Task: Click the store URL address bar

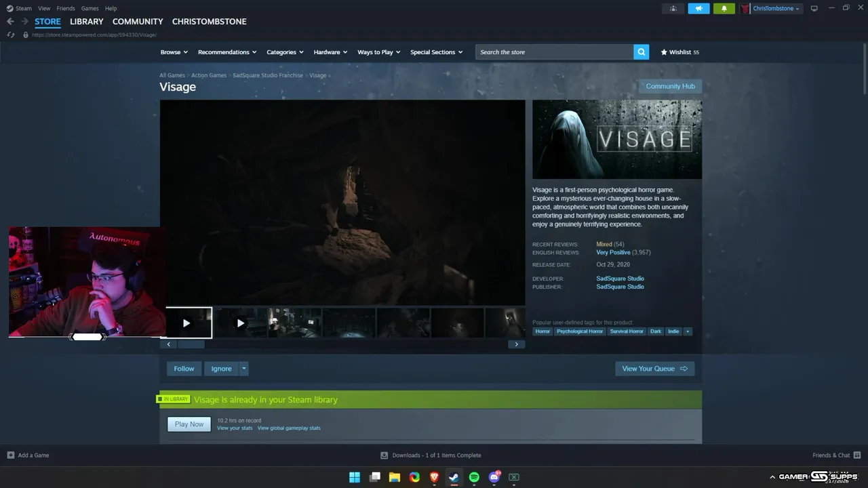Action: [94, 35]
